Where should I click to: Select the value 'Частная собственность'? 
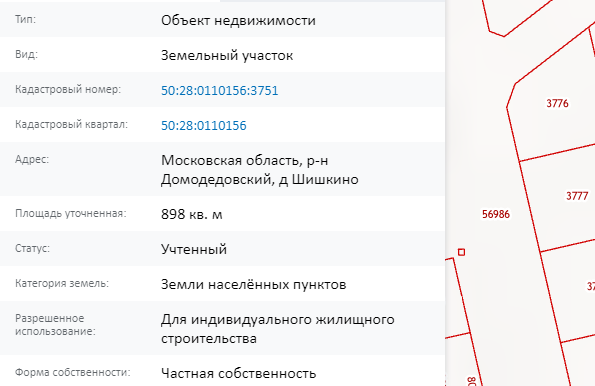click(x=238, y=373)
